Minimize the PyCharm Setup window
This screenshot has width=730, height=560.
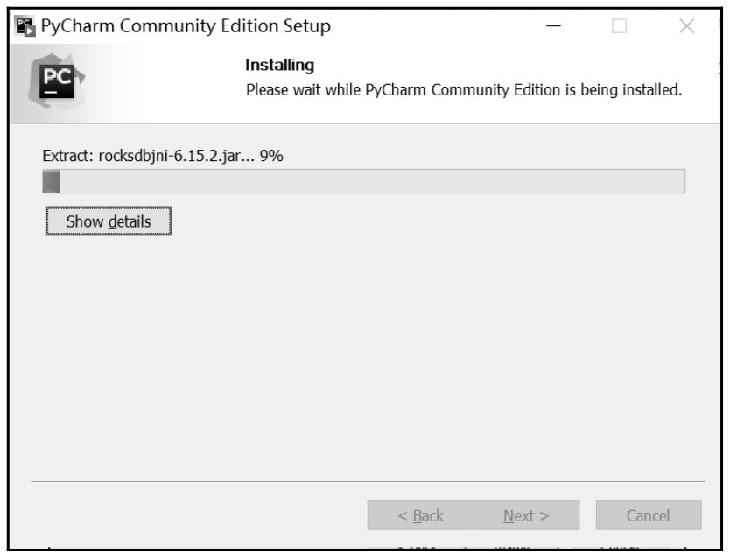point(553,26)
